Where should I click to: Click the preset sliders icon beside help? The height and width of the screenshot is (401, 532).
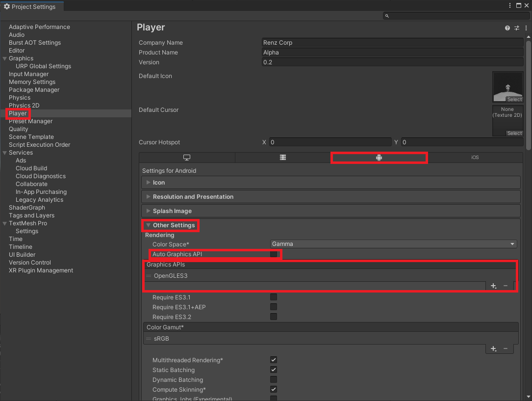[x=517, y=28]
